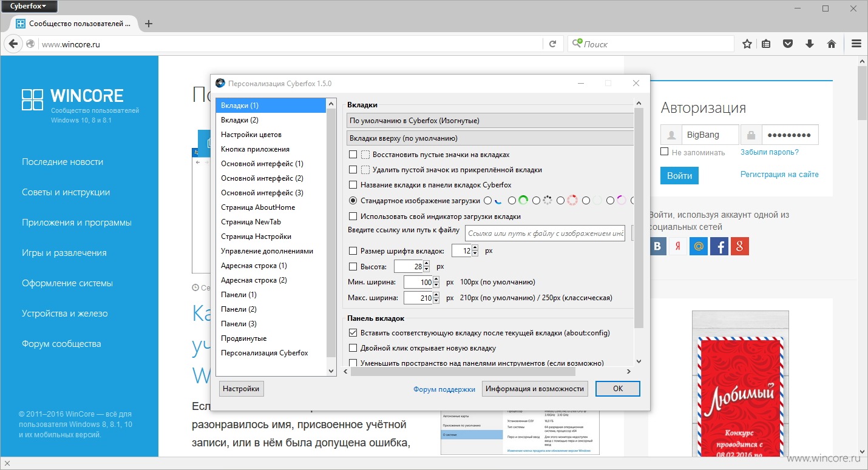Select 'Продвинутые' category in list
868x470 pixels.
pos(271,338)
